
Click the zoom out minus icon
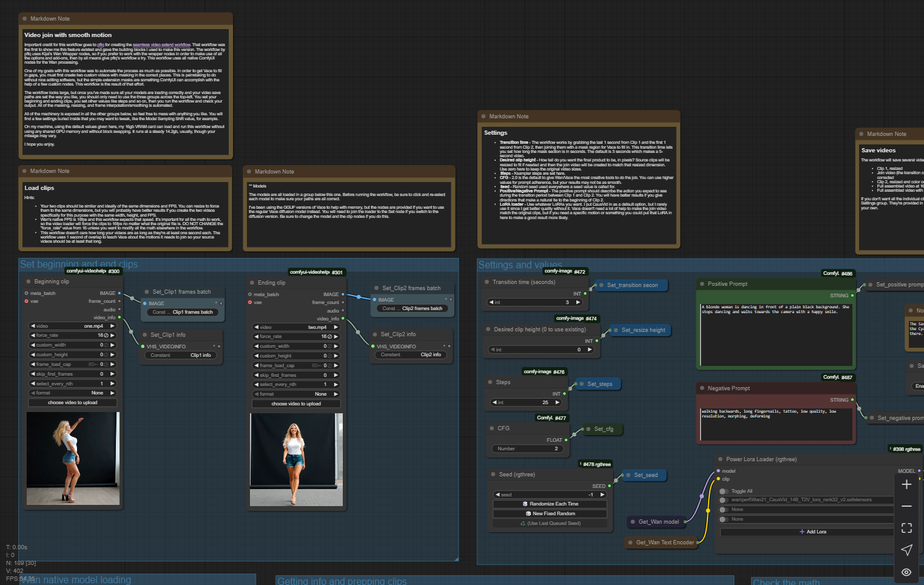tap(906, 506)
